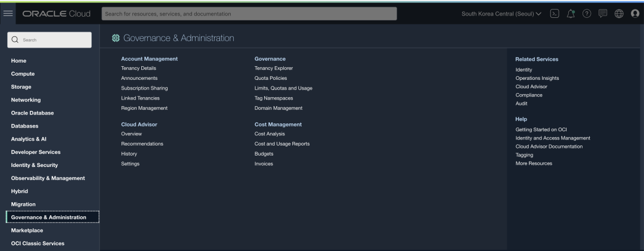Image resolution: width=644 pixels, height=251 pixels.
Task: Select Observability & Management in the navigation menu
Action: (48, 178)
